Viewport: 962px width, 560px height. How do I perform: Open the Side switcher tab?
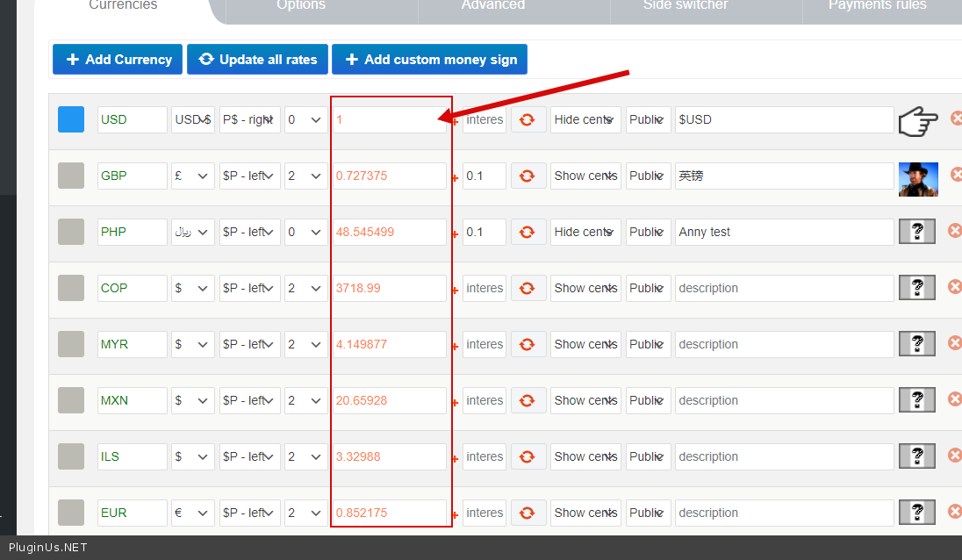(x=686, y=6)
